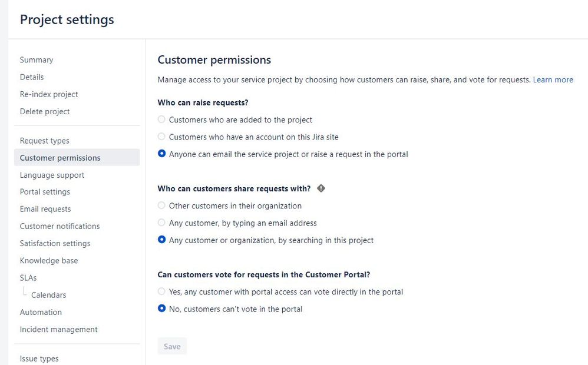
Task: Enable 'Yes, any customer' voting option
Action: [x=162, y=291]
